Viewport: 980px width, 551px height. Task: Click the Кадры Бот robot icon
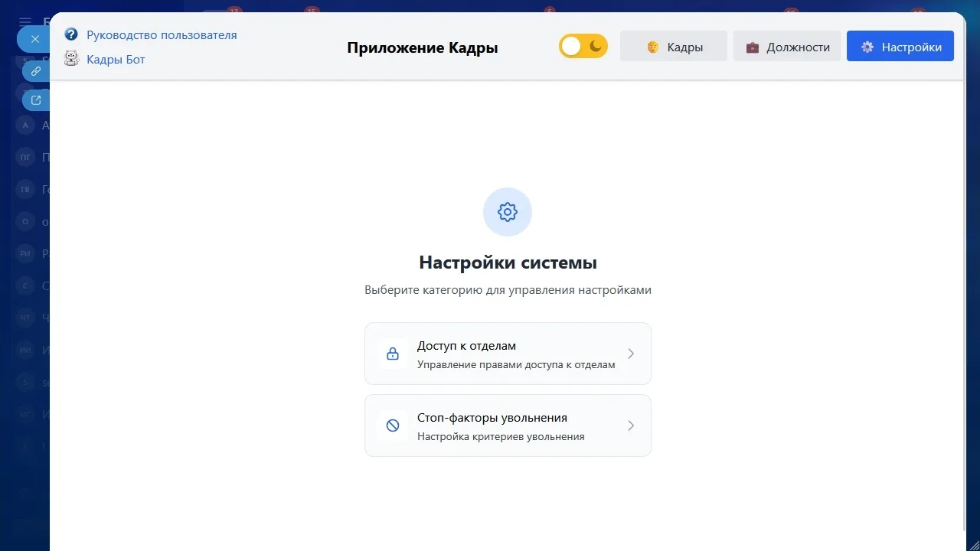pos(71,58)
